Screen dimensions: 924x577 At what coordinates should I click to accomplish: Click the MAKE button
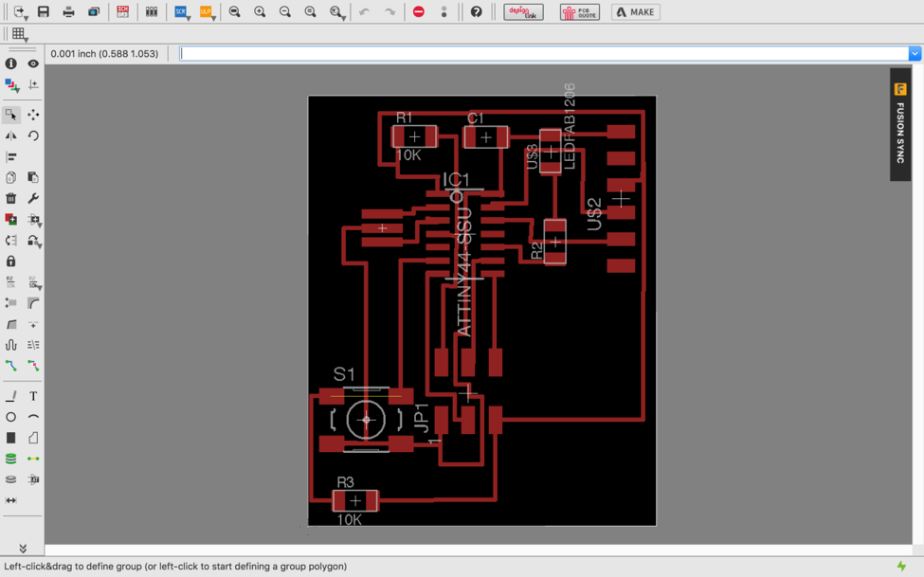point(635,11)
